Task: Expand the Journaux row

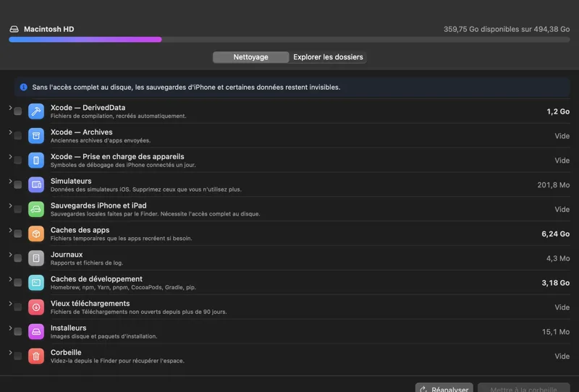Action: click(10, 255)
